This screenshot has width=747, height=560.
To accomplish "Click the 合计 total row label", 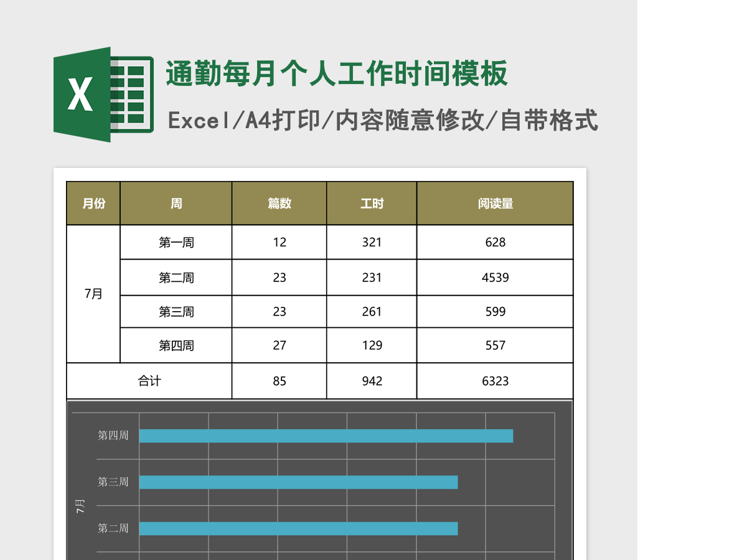I will point(149,381).
